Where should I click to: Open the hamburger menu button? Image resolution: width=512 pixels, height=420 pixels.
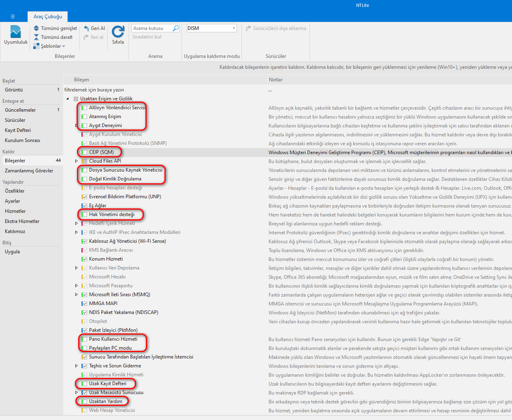(x=13, y=17)
